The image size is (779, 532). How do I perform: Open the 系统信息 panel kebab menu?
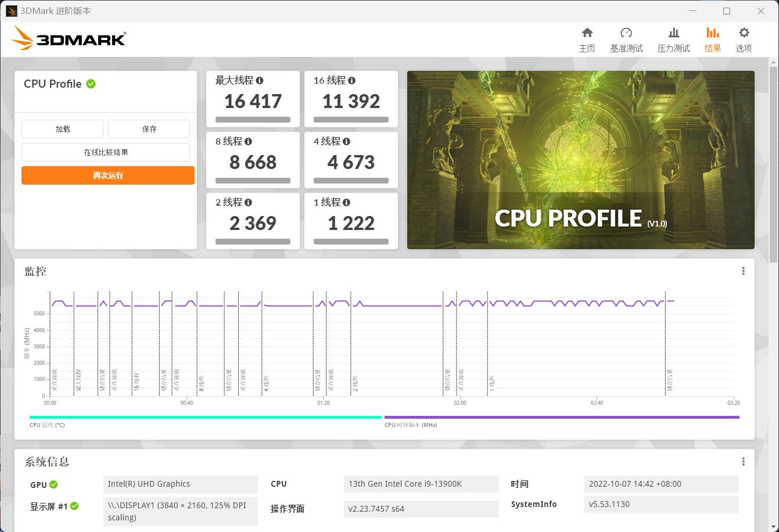click(743, 461)
